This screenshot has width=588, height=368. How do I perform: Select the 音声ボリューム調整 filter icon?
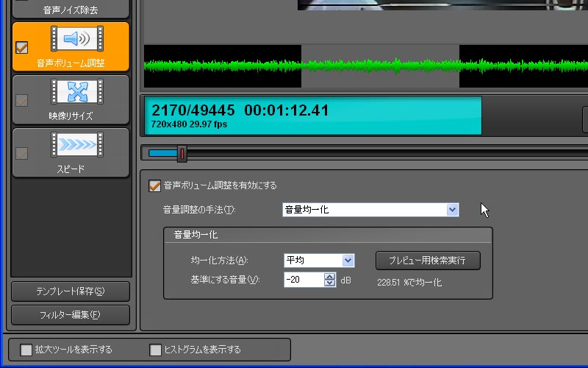77,39
